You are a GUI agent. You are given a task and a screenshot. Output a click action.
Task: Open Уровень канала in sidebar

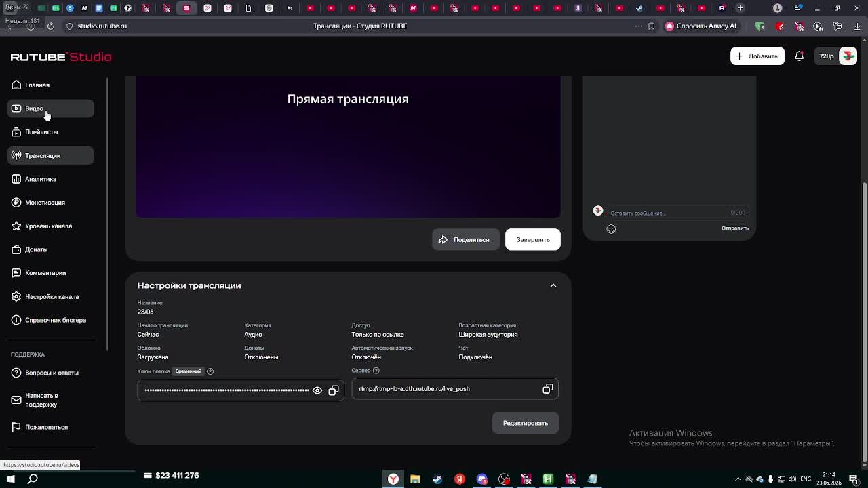(51, 226)
